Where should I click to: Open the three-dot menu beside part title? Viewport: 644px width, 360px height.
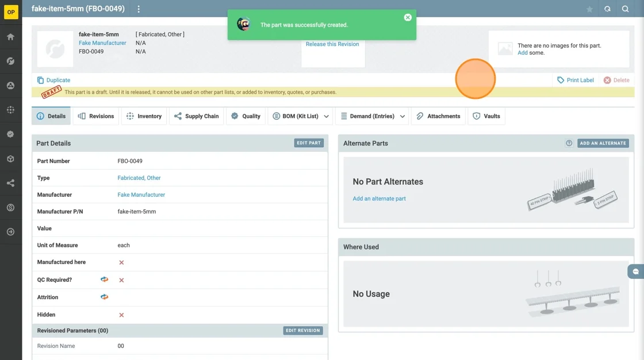coord(139,9)
